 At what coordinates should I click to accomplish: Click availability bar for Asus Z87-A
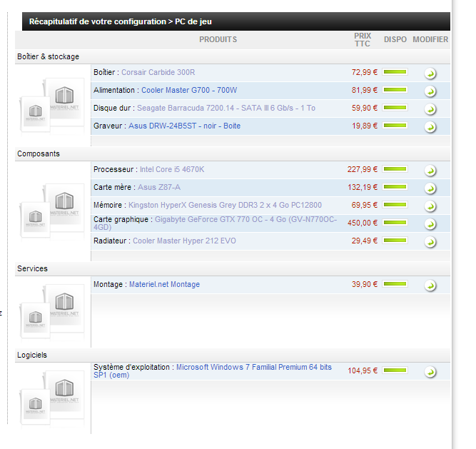point(395,187)
